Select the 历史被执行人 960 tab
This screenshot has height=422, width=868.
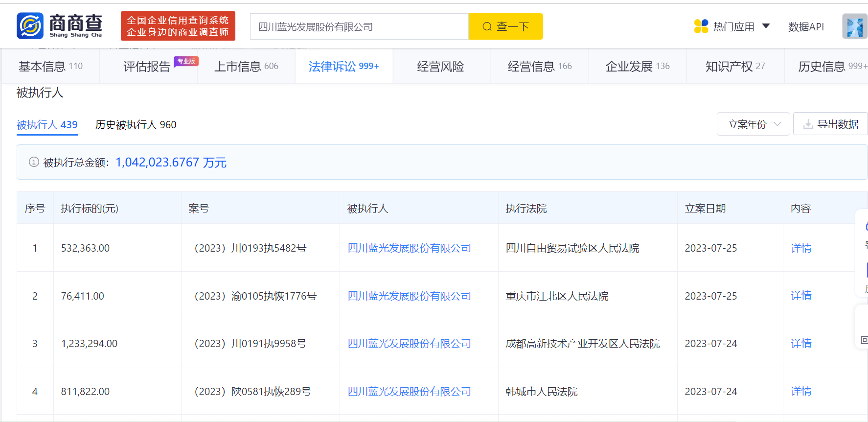(136, 125)
